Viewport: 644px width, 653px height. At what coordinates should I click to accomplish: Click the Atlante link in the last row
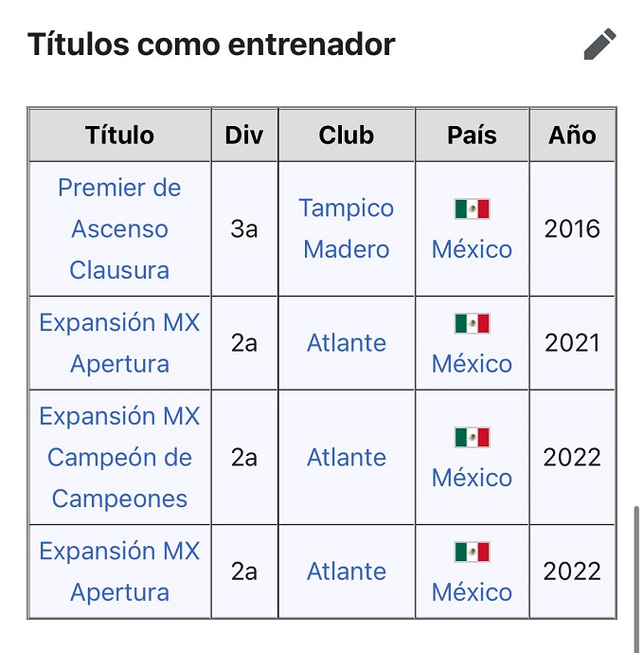click(x=347, y=571)
